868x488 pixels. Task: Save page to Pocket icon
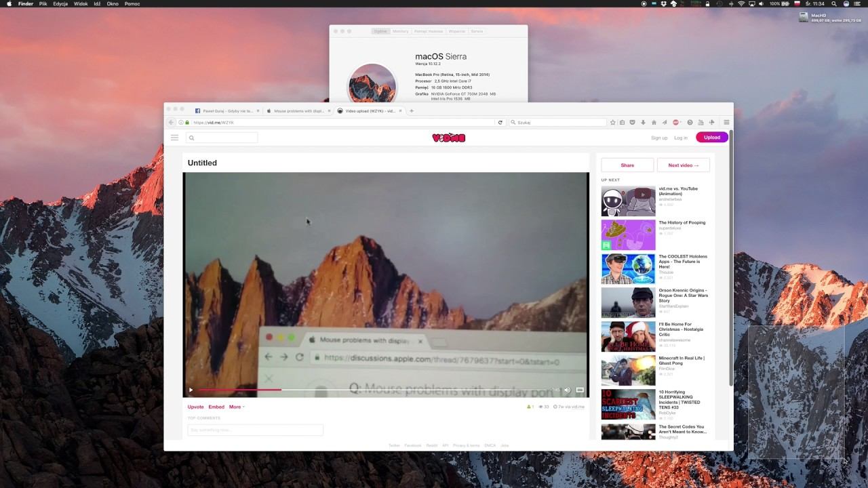click(633, 123)
